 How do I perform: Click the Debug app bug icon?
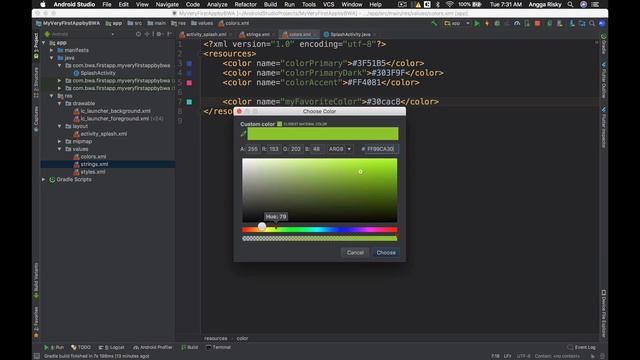click(x=497, y=24)
